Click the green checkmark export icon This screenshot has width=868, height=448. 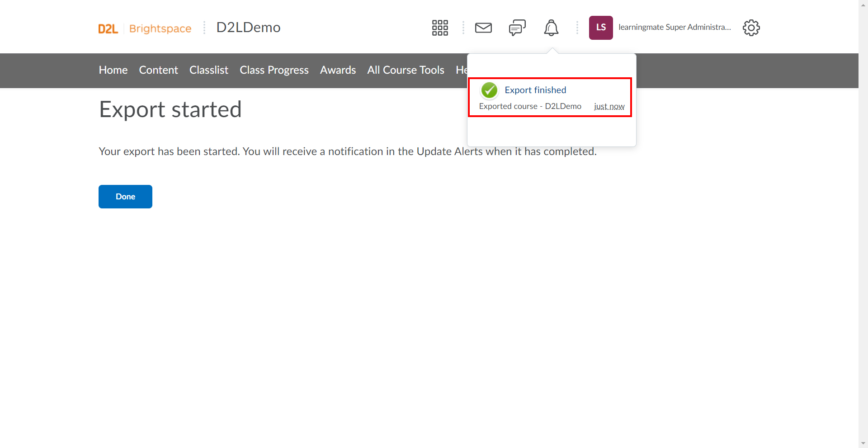tap(489, 90)
